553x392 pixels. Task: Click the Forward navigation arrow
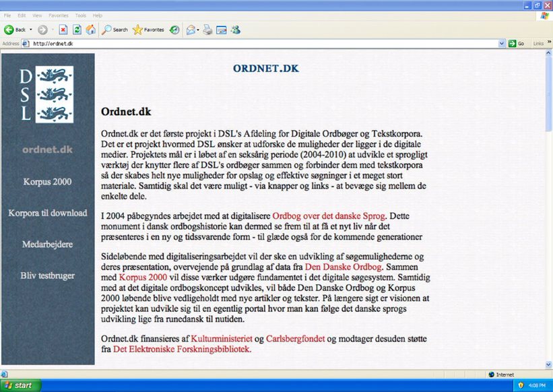click(42, 30)
